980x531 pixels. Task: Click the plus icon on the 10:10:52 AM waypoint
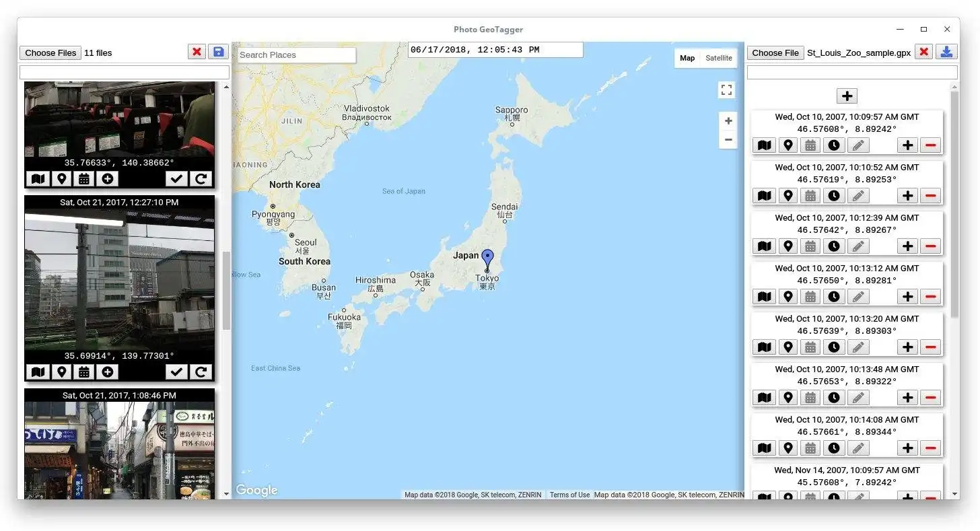click(908, 195)
